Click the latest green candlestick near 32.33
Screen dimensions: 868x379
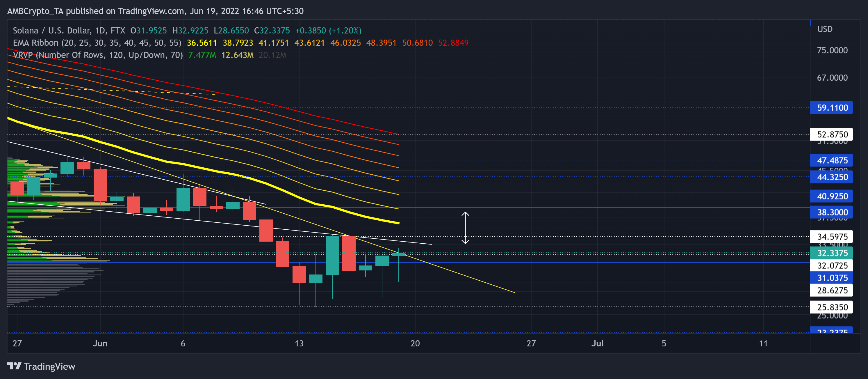point(399,254)
